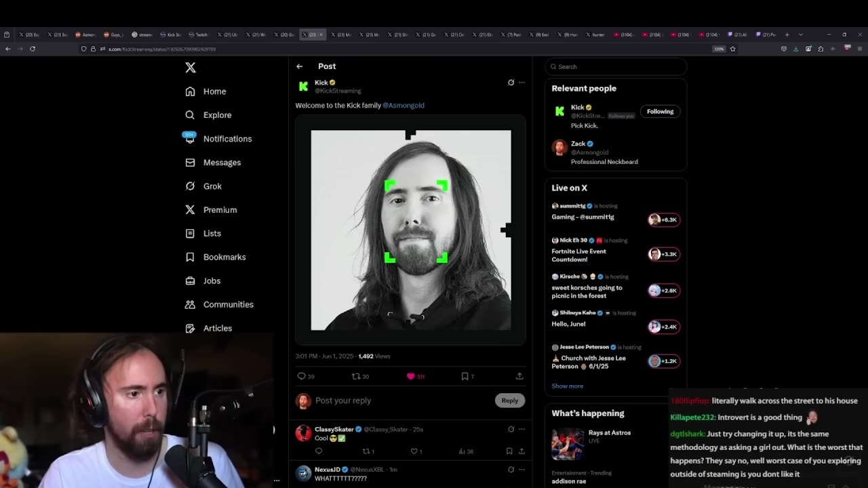Click the back arrow beside Post

(x=299, y=66)
